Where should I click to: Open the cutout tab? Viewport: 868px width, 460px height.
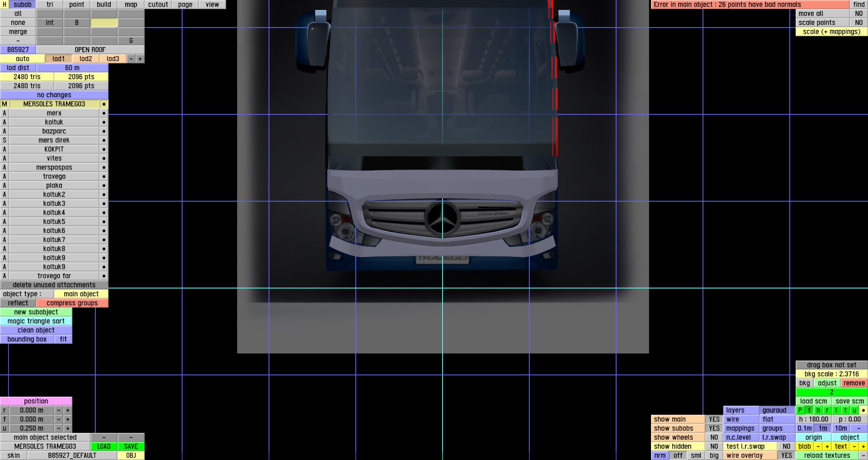coord(158,5)
